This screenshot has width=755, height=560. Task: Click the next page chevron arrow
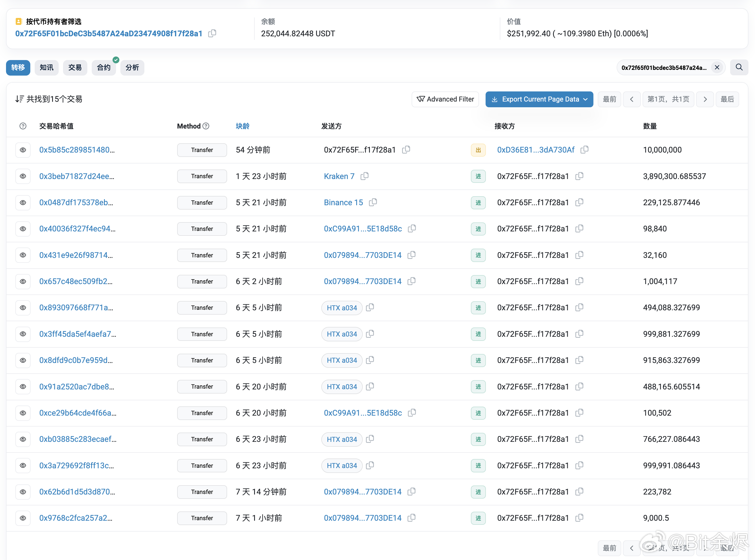(705, 99)
